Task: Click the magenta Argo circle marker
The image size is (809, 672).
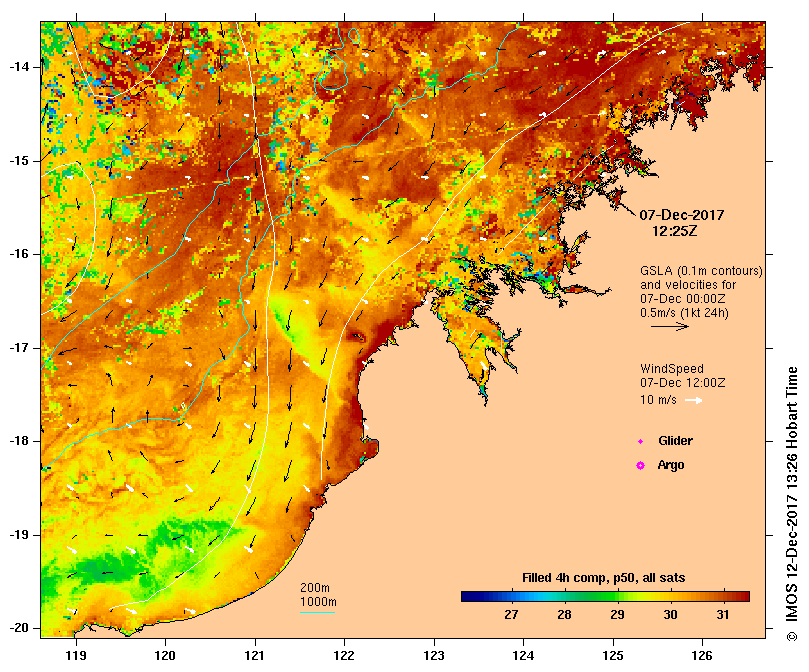Action: click(x=640, y=466)
